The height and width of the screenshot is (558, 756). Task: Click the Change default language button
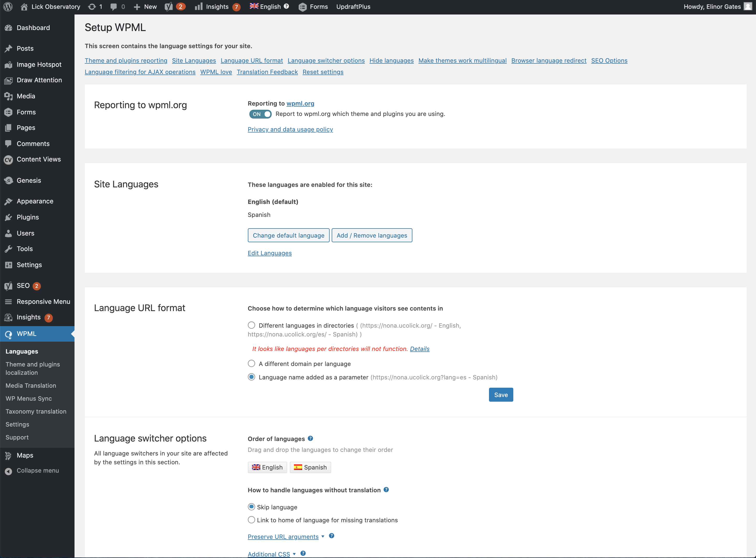tap(289, 236)
